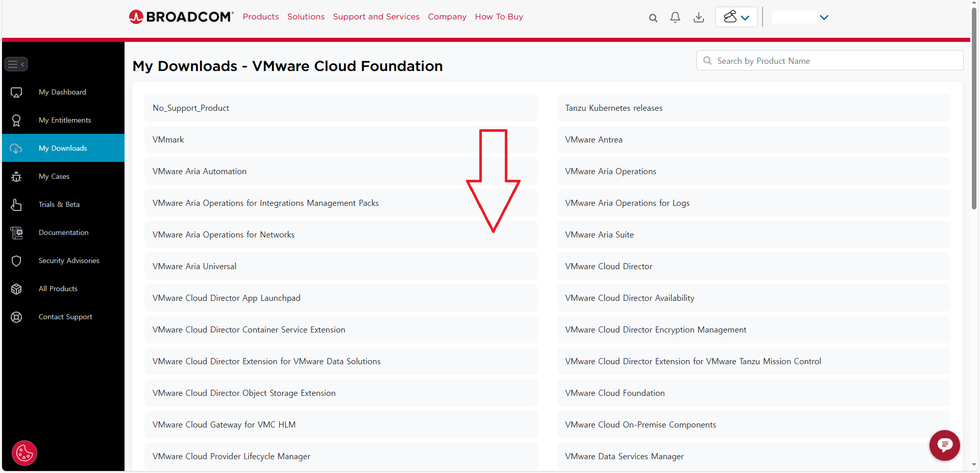Open VMware Aria Universal
This screenshot has width=980, height=473.
(x=341, y=266)
